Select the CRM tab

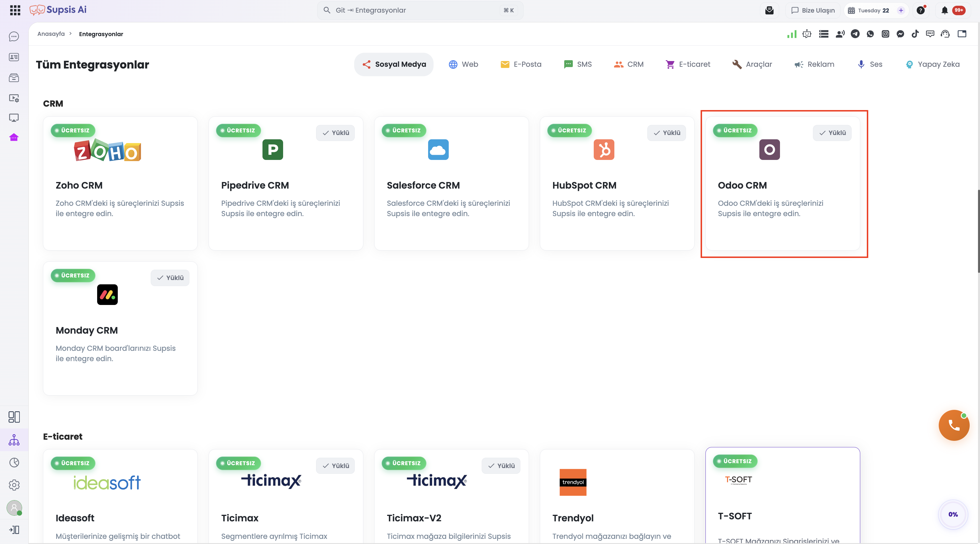[628, 64]
